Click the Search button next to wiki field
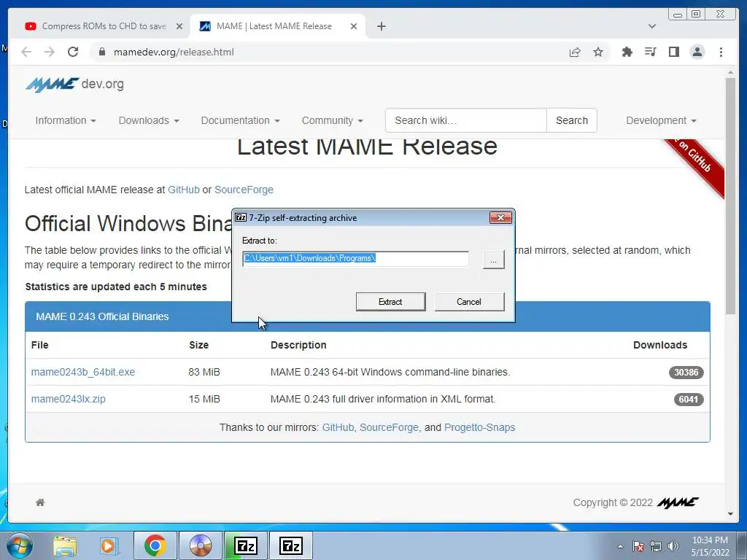Screen dimensions: 747x560 572,120
